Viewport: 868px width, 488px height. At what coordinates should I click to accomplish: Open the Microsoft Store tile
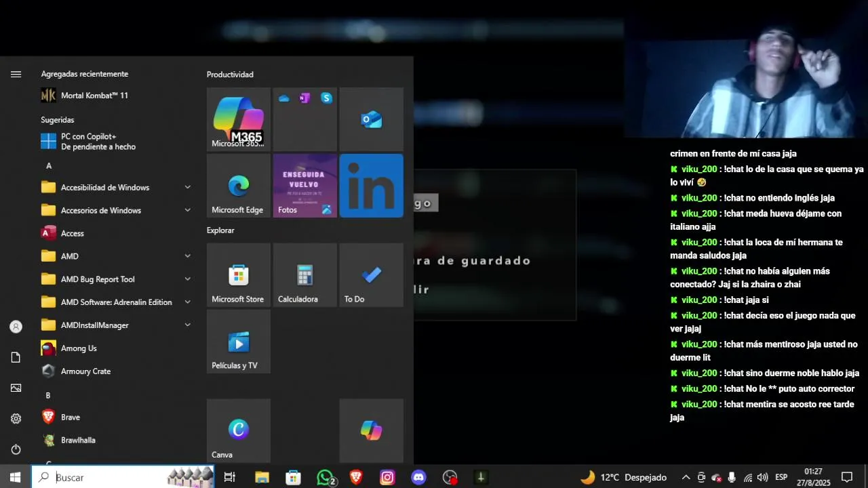[x=238, y=275]
